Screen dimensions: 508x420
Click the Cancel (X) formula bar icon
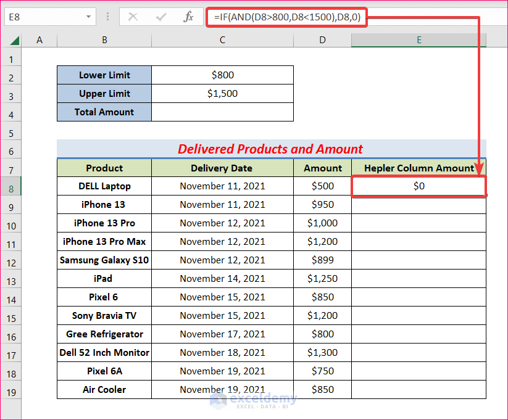(133, 17)
